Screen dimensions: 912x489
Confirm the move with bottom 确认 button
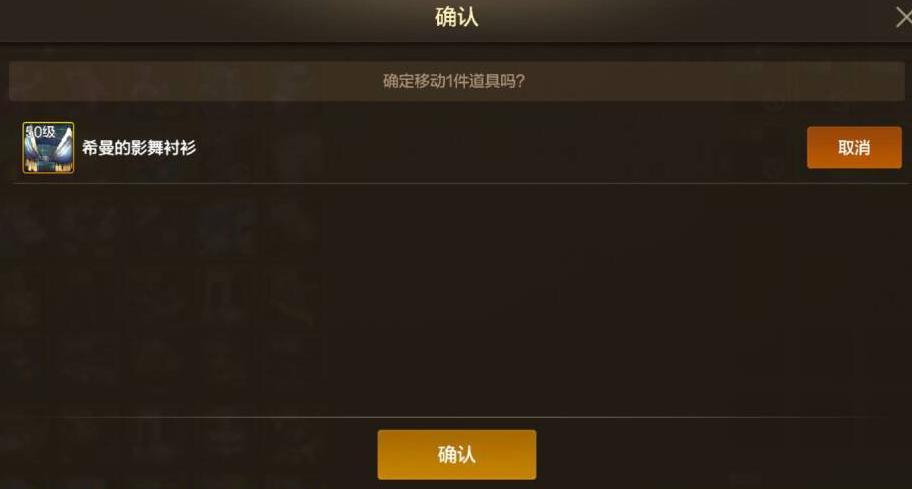(457, 455)
